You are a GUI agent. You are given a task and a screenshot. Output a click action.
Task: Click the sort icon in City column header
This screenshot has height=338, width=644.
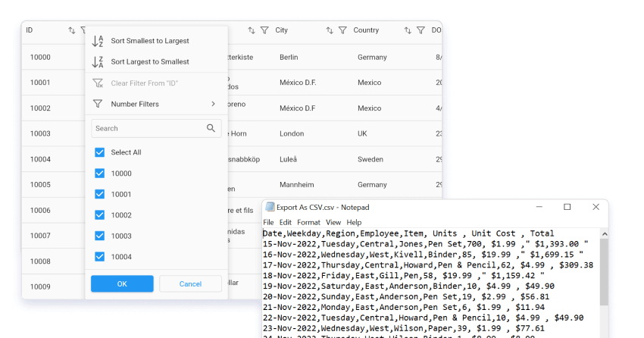pyautogui.click(x=330, y=30)
